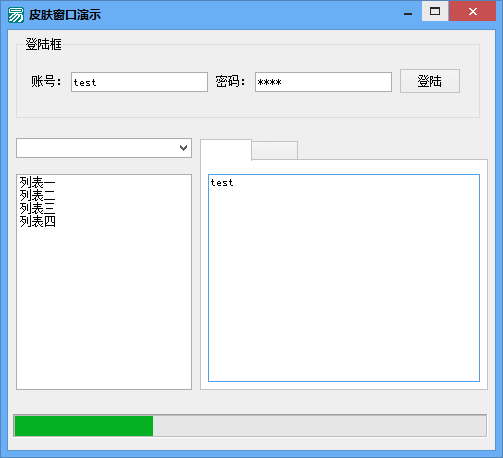Select 列表二 in the list box
503x458 pixels.
pyautogui.click(x=37, y=195)
